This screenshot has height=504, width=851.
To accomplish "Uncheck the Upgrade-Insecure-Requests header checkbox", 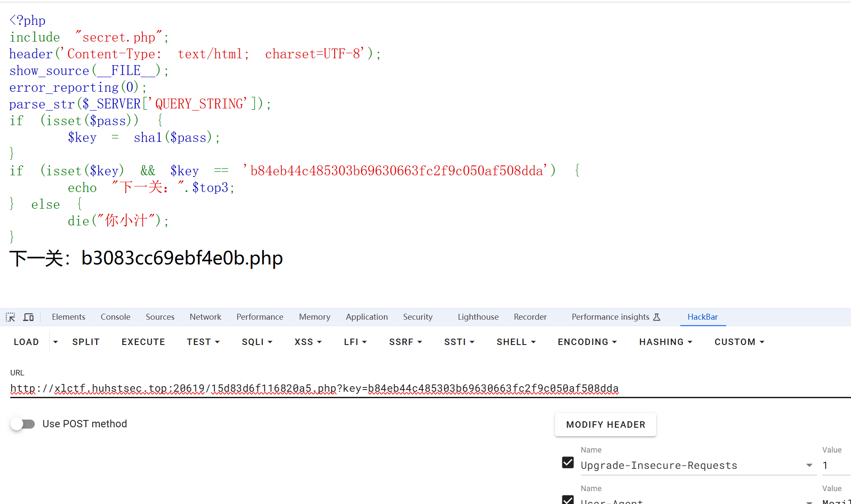I will [568, 463].
